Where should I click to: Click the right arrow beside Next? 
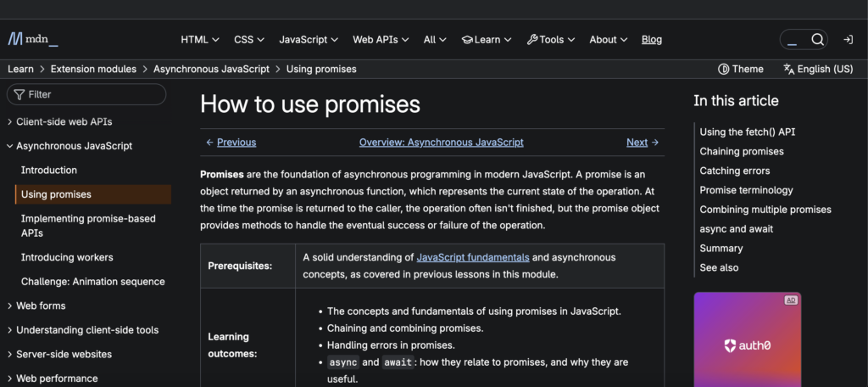655,143
